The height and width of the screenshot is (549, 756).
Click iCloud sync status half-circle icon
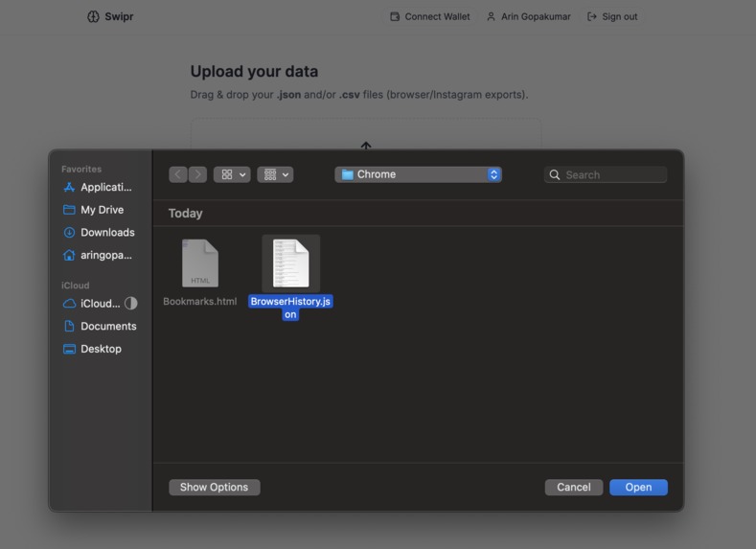pyautogui.click(x=131, y=303)
